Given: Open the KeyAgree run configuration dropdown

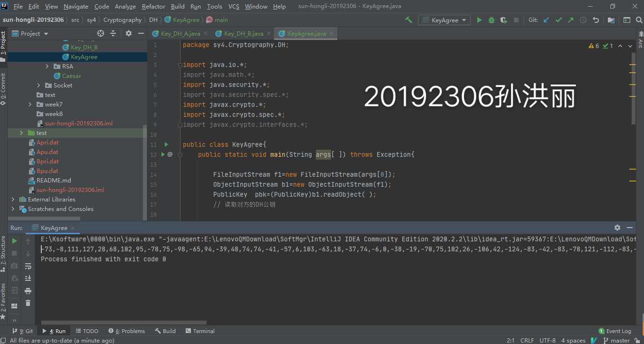Looking at the screenshot, I should click(445, 20).
